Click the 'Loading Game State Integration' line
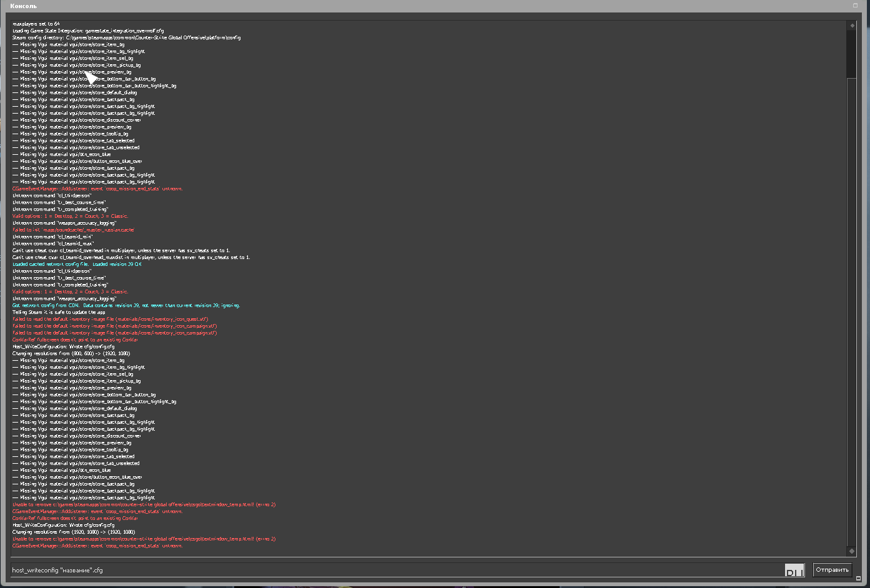 88,31
